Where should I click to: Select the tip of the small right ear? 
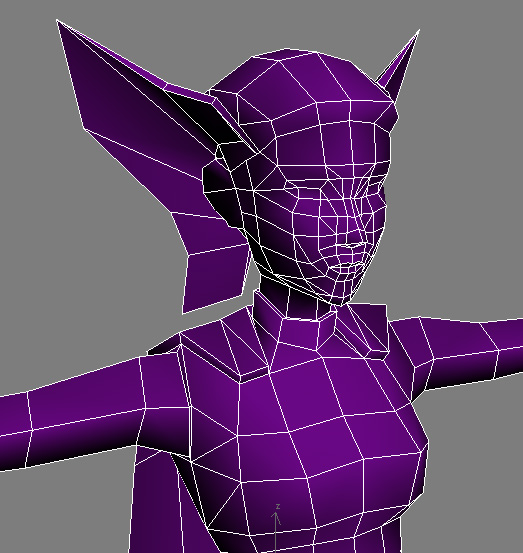418,33
